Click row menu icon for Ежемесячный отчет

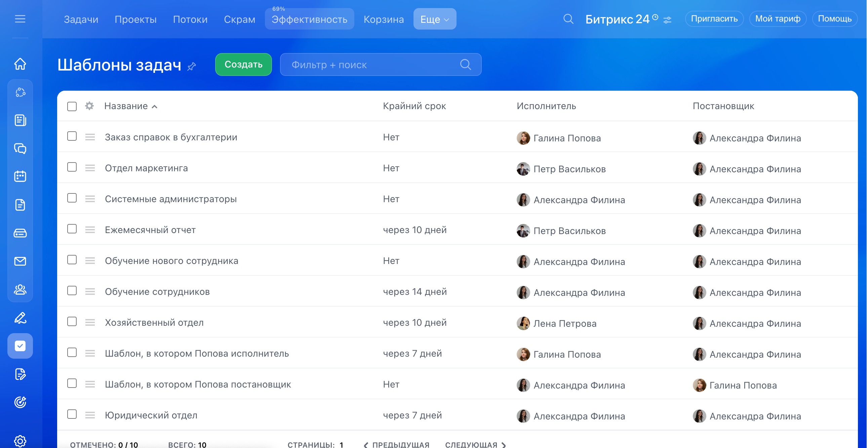90,230
